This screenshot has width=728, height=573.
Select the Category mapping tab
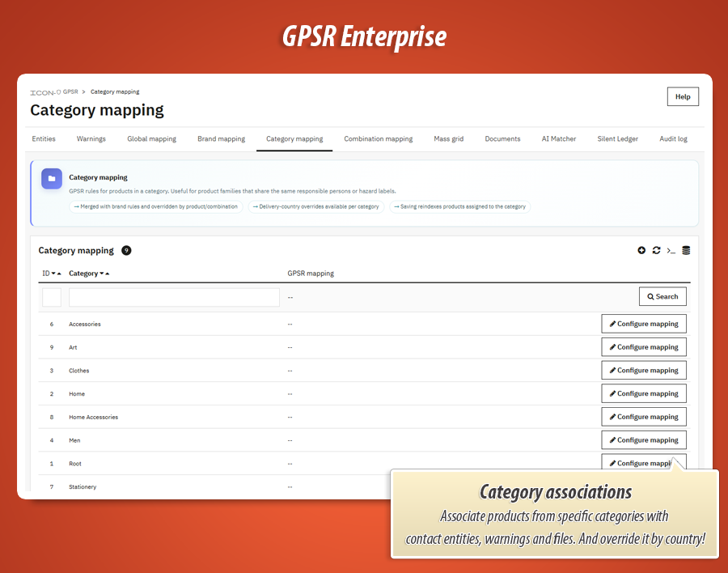click(x=294, y=139)
